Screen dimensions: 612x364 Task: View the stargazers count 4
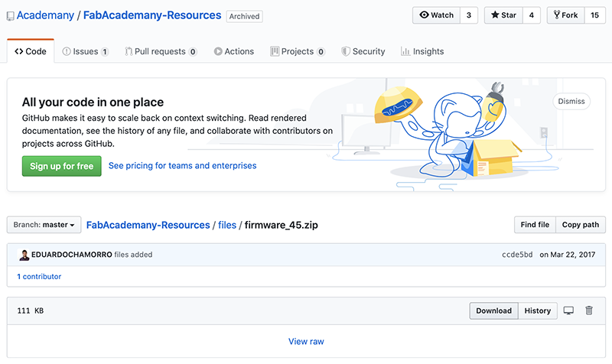pos(532,15)
